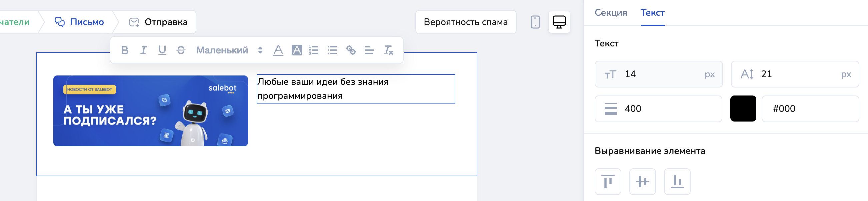The height and width of the screenshot is (201, 868).
Task: Open text color picker in toolbar
Action: click(278, 50)
